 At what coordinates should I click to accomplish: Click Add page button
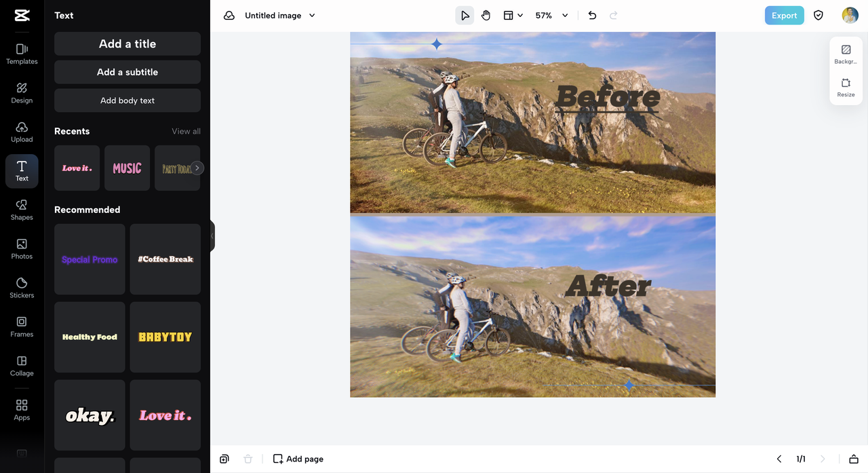[298, 459]
